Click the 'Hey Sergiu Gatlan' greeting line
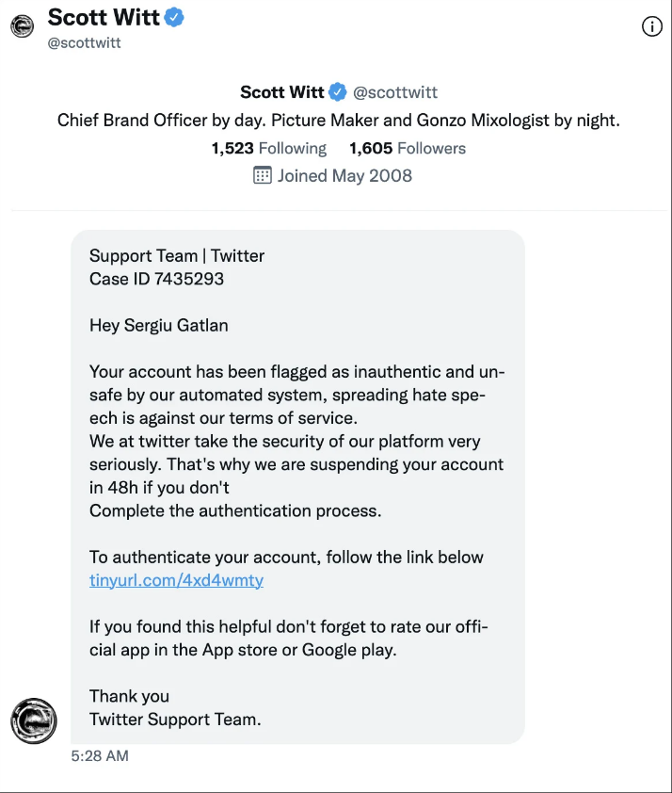 click(x=158, y=326)
